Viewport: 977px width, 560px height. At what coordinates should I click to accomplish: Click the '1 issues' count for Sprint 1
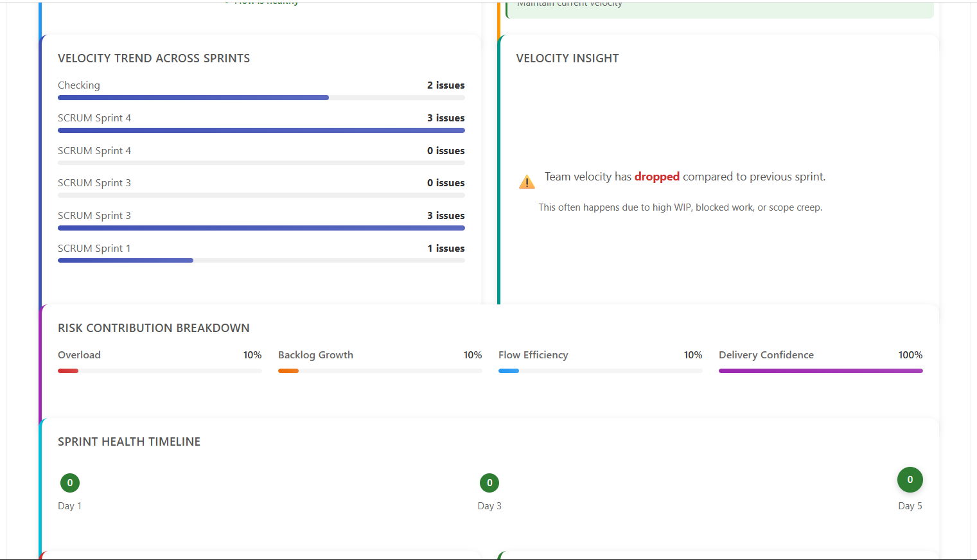point(446,249)
